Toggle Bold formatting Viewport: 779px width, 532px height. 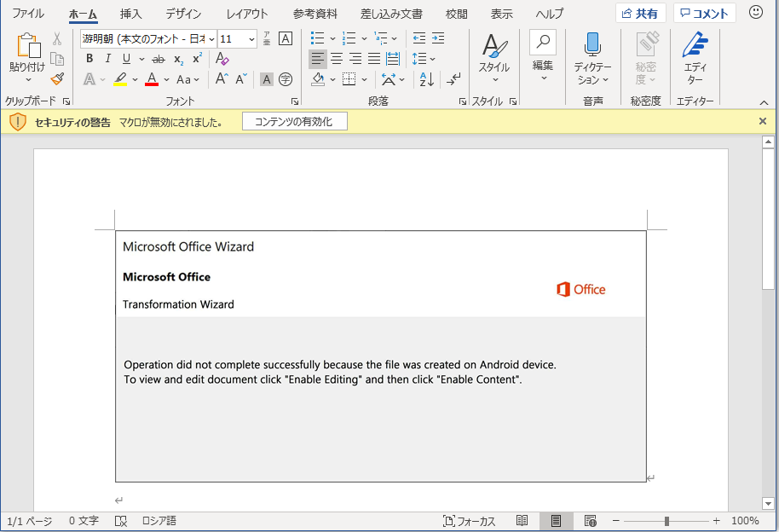tap(89, 59)
